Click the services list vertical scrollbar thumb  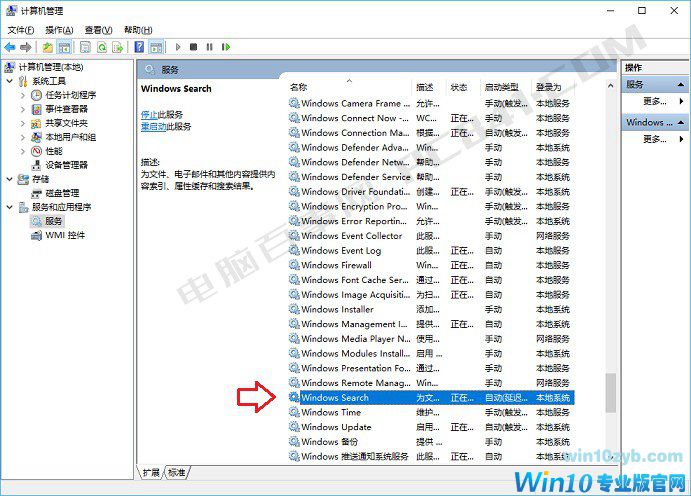(x=610, y=393)
